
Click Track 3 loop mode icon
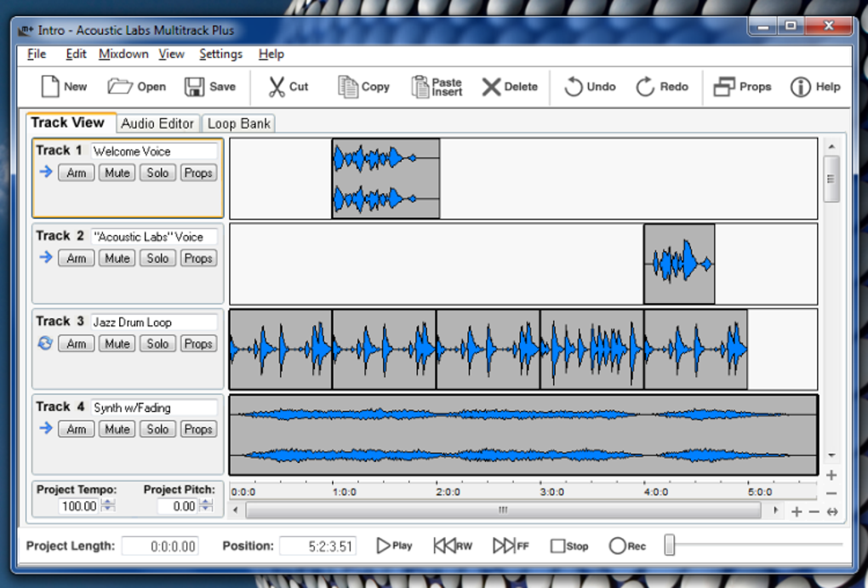click(45, 343)
